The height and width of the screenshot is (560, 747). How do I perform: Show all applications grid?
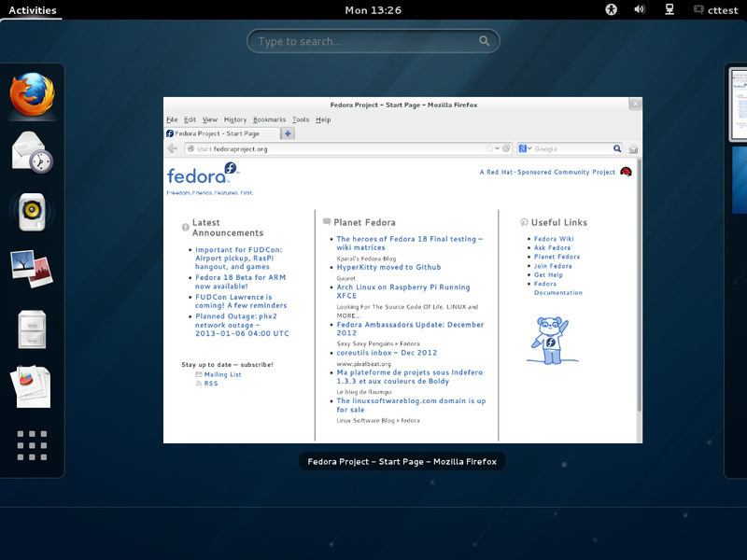point(32,445)
